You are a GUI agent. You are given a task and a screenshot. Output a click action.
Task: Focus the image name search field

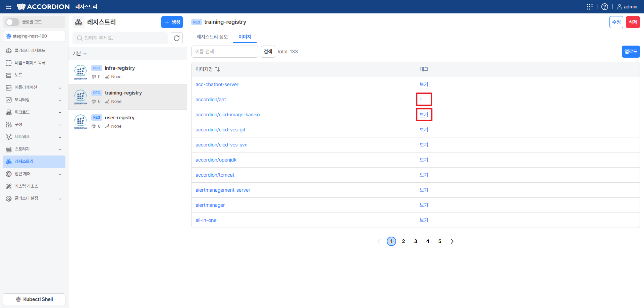pyautogui.click(x=225, y=52)
